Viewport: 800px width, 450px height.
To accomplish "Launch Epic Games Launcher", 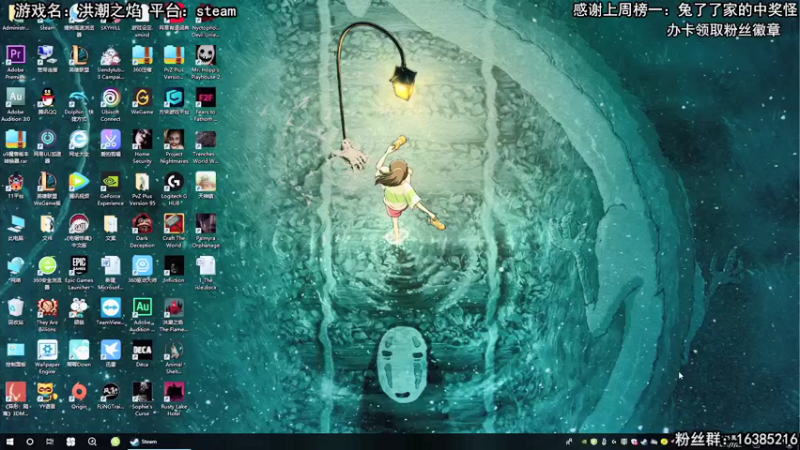I will pos(79,273).
